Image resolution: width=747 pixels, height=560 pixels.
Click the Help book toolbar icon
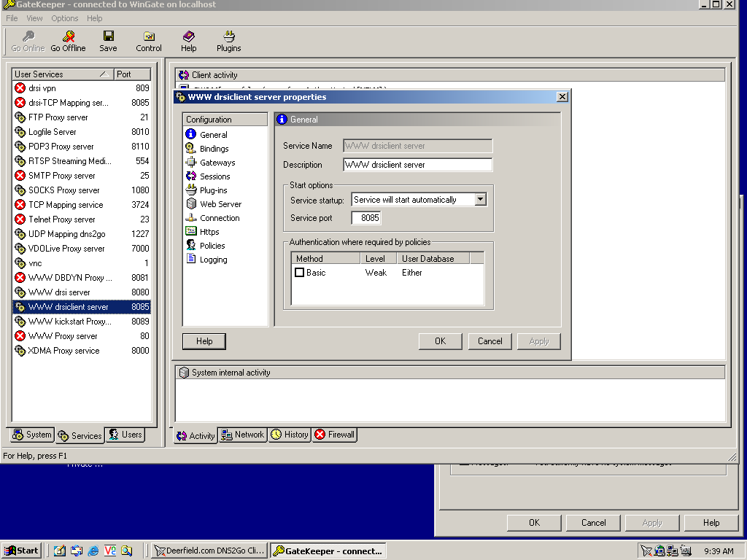[x=189, y=36]
